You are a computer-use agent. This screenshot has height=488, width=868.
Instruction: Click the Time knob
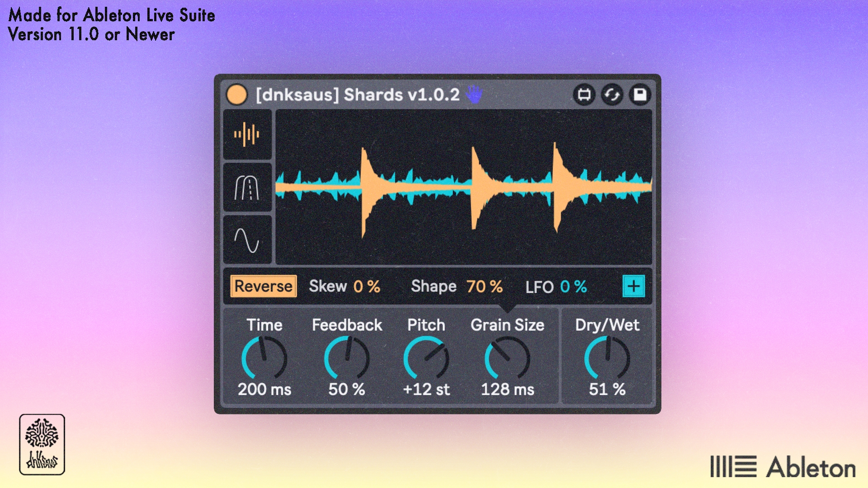click(264, 358)
